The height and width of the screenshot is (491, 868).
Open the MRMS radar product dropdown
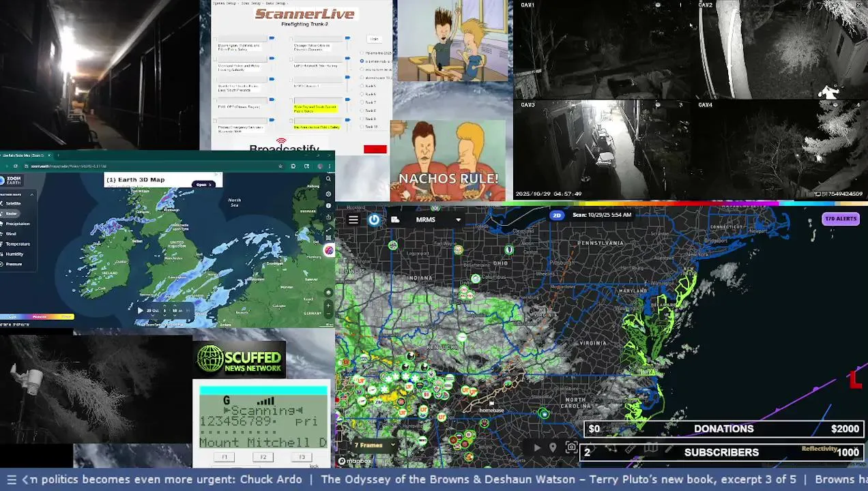(x=458, y=220)
